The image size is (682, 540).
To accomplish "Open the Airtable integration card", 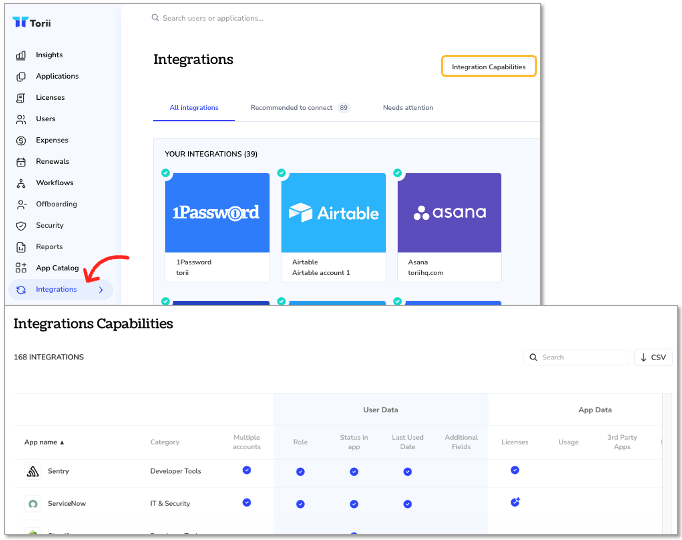I will (x=334, y=227).
